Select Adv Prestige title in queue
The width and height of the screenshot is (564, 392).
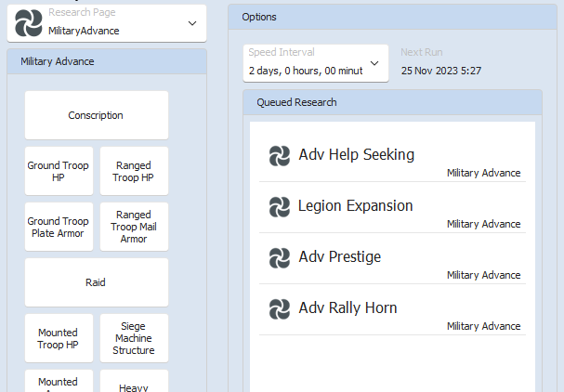click(x=339, y=257)
